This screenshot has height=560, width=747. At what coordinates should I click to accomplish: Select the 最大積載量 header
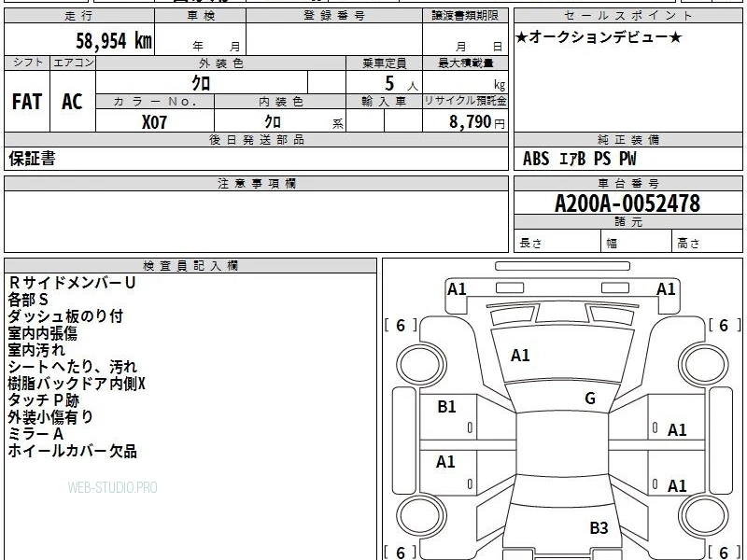(465, 63)
